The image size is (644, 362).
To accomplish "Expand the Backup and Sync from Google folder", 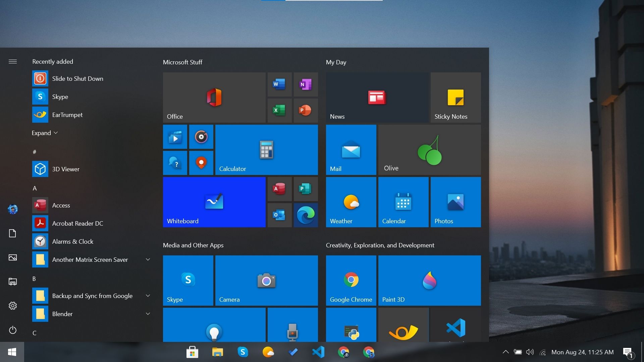I will 148,296.
